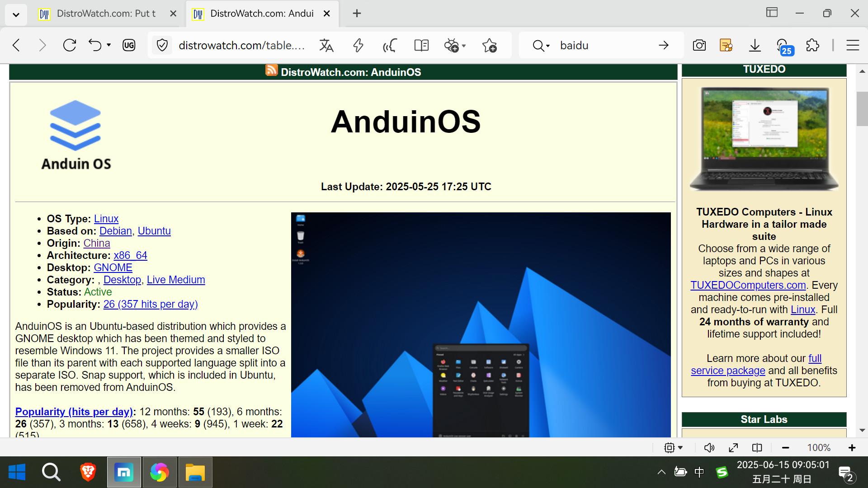
Task: Open a new tab with the plus button
Action: click(357, 14)
